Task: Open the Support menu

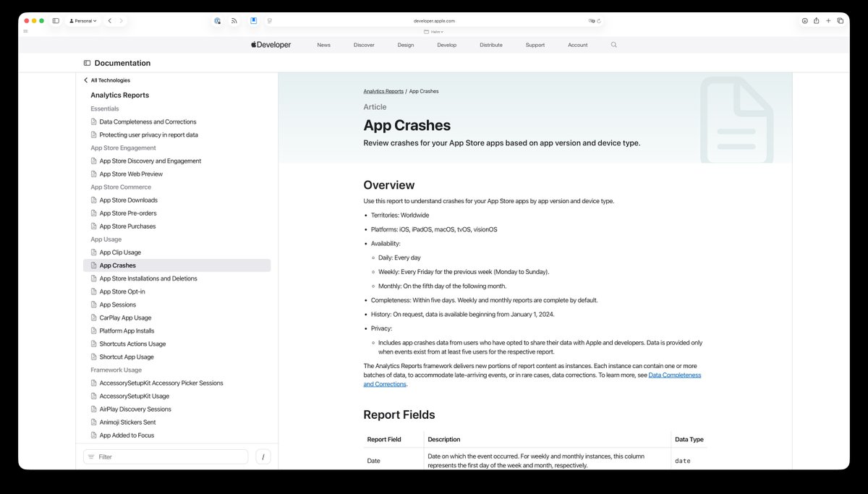Action: 535,45
